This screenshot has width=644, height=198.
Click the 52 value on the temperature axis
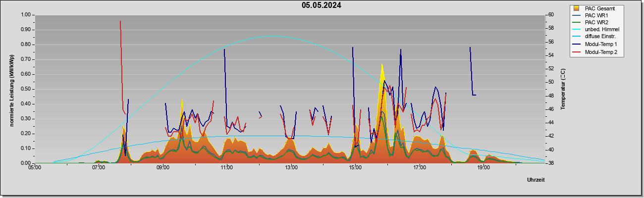[x=551, y=69]
